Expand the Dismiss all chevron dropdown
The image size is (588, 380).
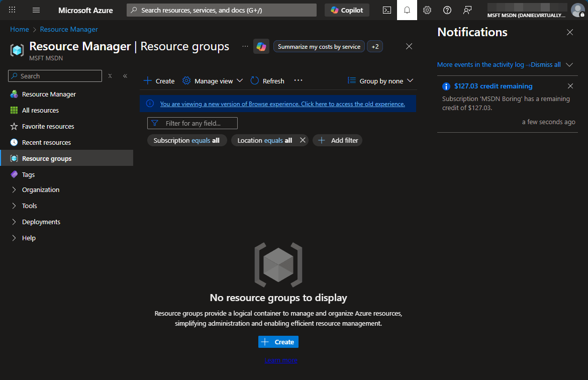pos(569,64)
